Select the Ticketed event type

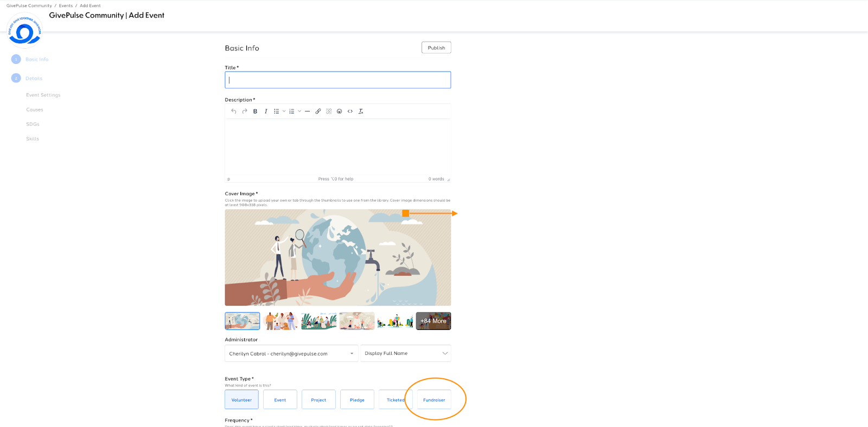pyautogui.click(x=395, y=400)
